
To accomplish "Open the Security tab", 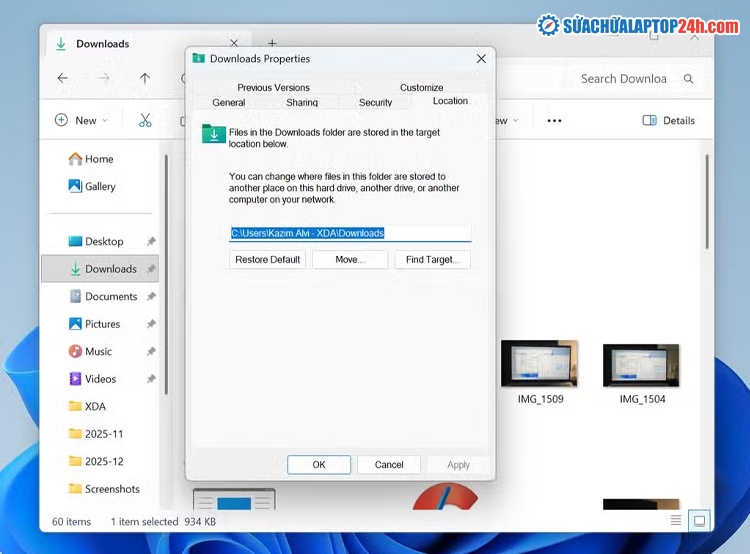I will pos(375,102).
